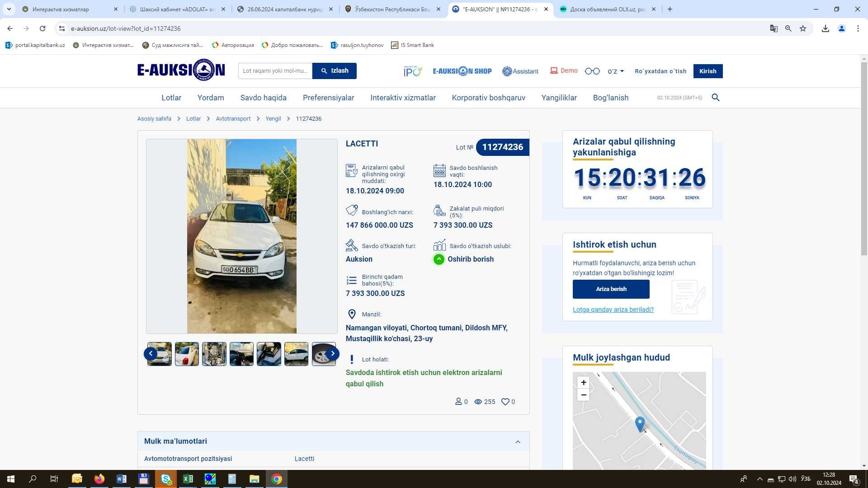868x488 pixels.
Task: Open the Assistant link
Action: point(520,71)
